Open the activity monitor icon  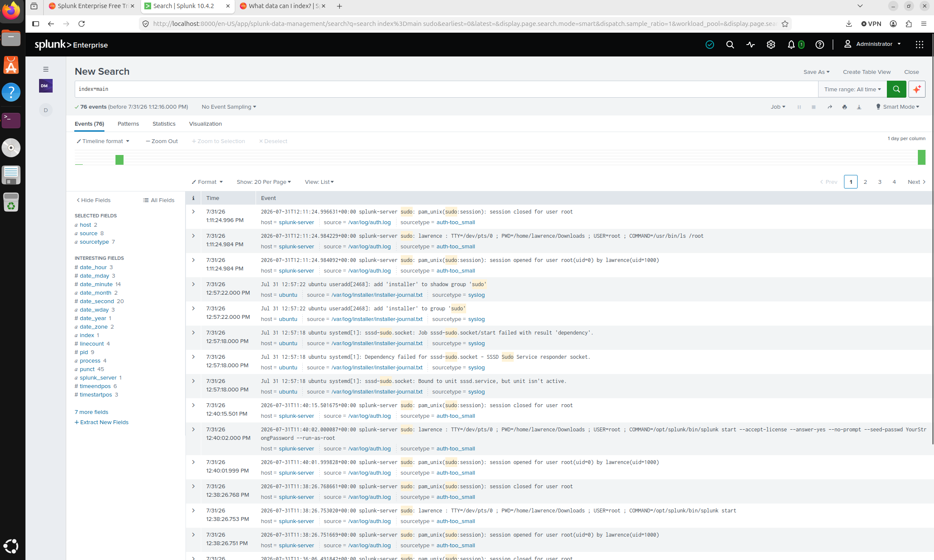coord(751,45)
